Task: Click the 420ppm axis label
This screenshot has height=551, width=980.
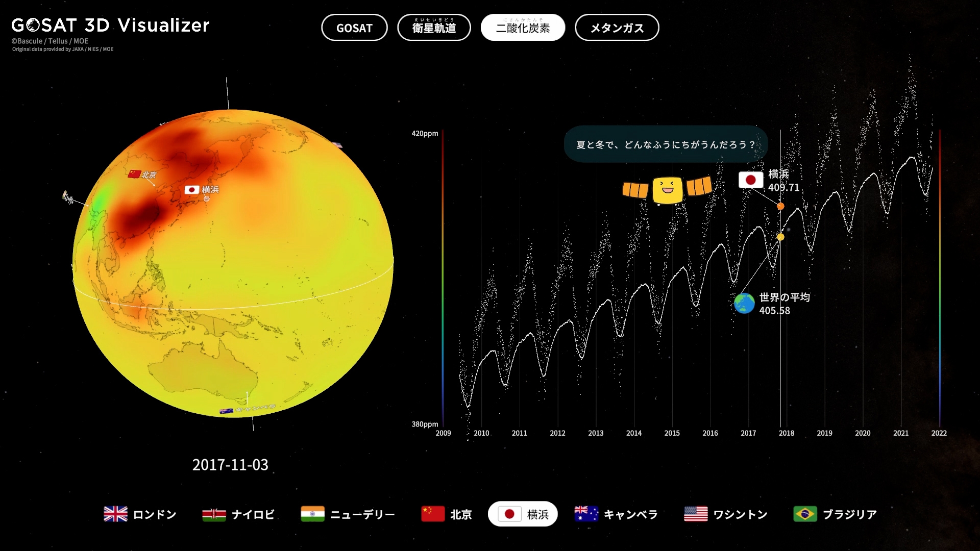Action: (x=425, y=134)
